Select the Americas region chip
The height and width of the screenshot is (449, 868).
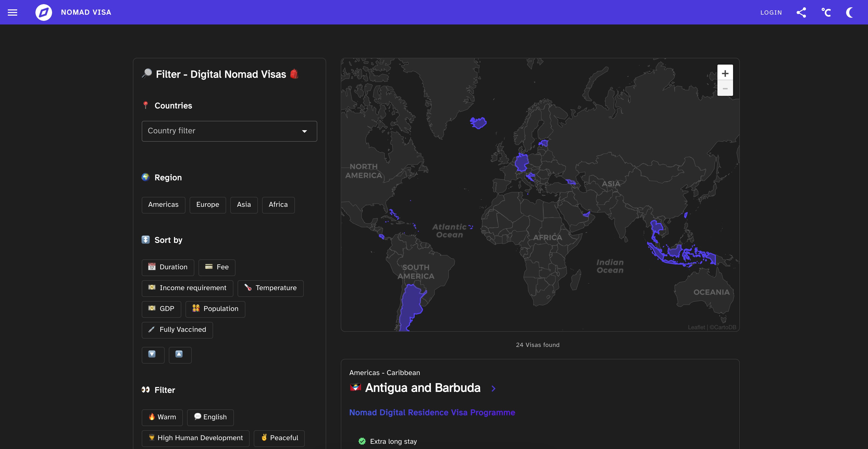(x=163, y=205)
